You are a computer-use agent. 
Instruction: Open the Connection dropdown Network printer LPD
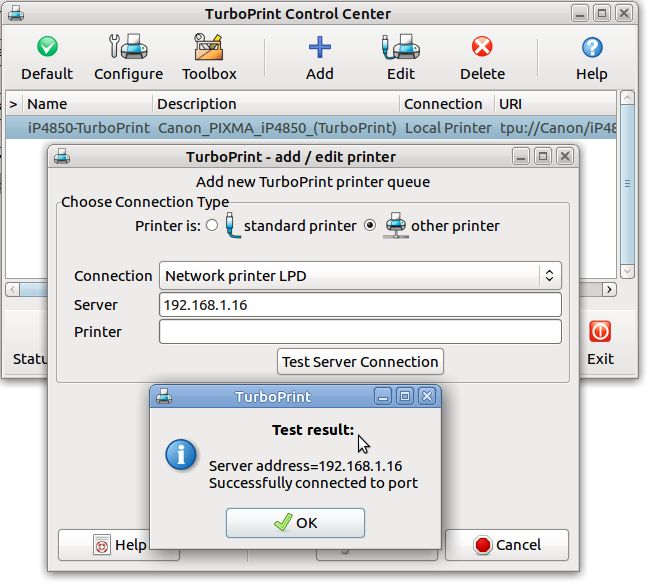point(360,276)
